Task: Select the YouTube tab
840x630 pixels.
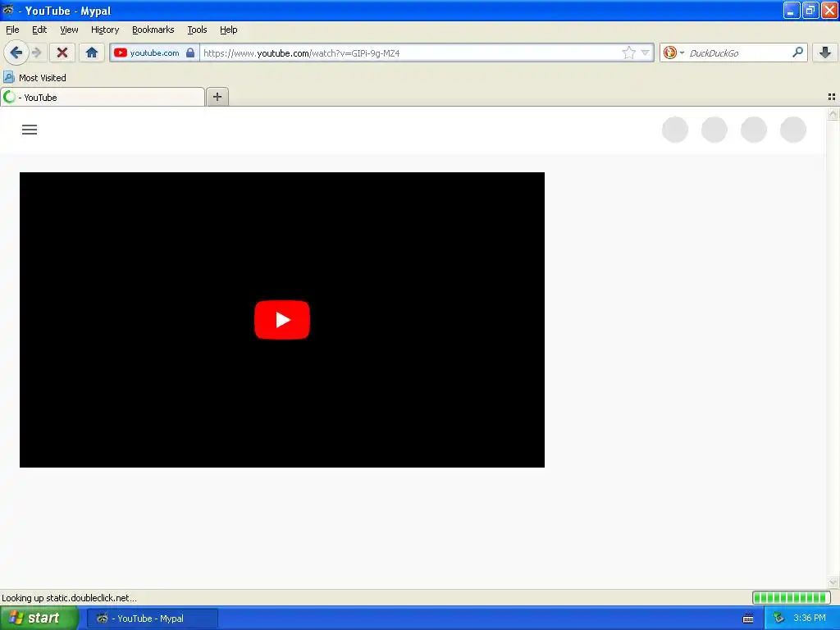Action: [103, 97]
